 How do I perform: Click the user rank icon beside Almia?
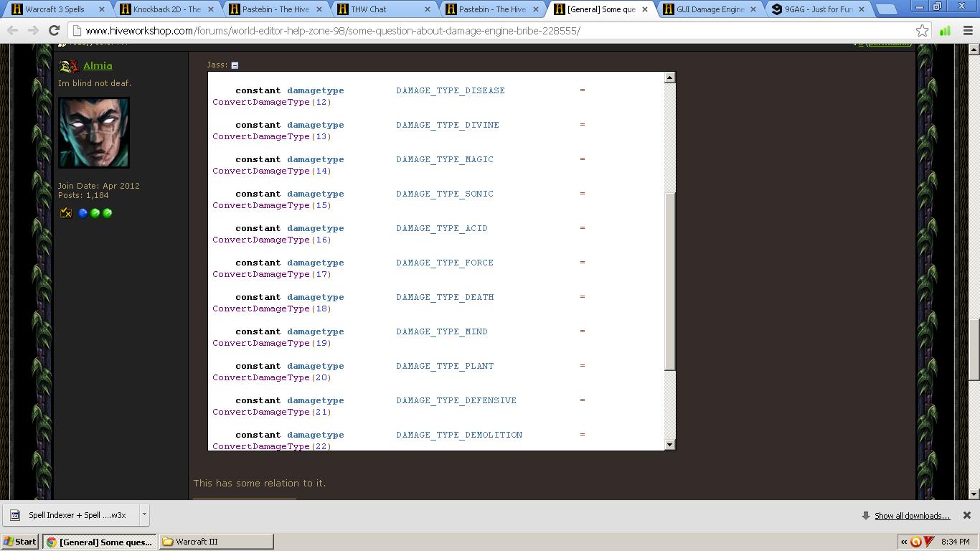coord(69,66)
